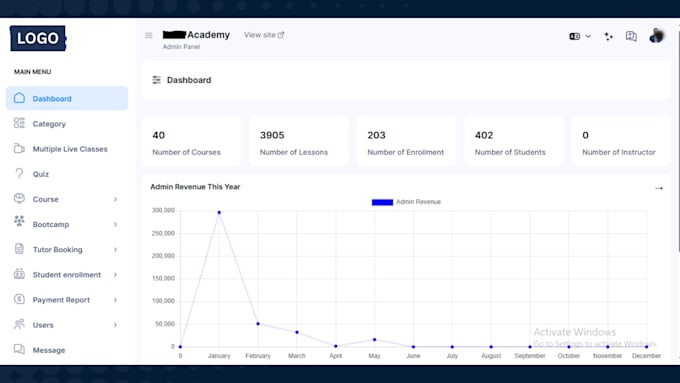Click the March revenue data point

[297, 332]
